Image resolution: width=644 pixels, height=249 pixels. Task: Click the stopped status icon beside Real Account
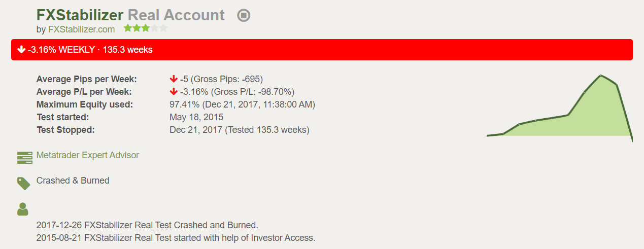click(244, 16)
